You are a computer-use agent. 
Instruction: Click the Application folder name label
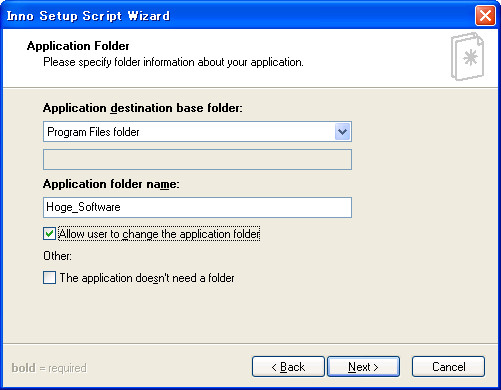tap(111, 184)
